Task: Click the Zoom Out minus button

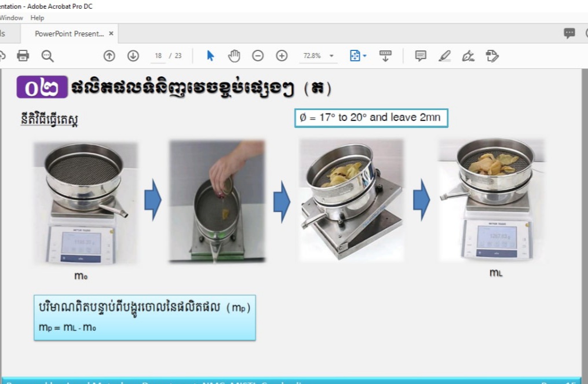Action: pyautogui.click(x=258, y=56)
